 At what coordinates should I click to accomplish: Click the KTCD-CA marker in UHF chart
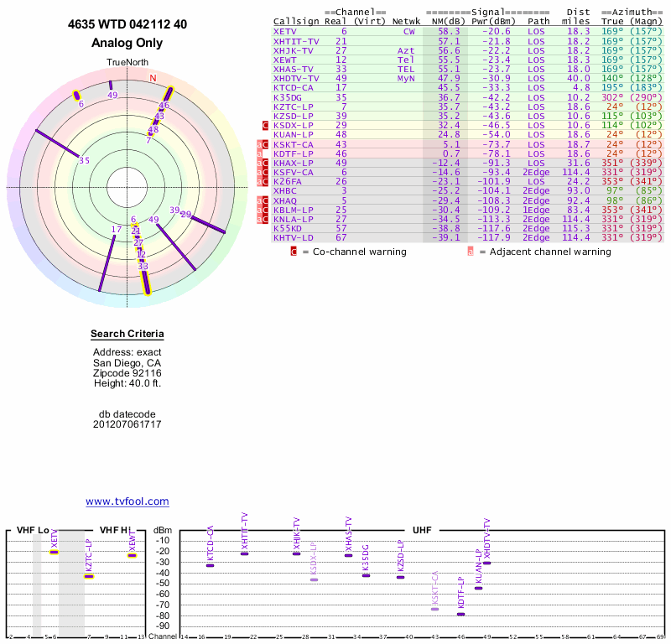click(211, 566)
